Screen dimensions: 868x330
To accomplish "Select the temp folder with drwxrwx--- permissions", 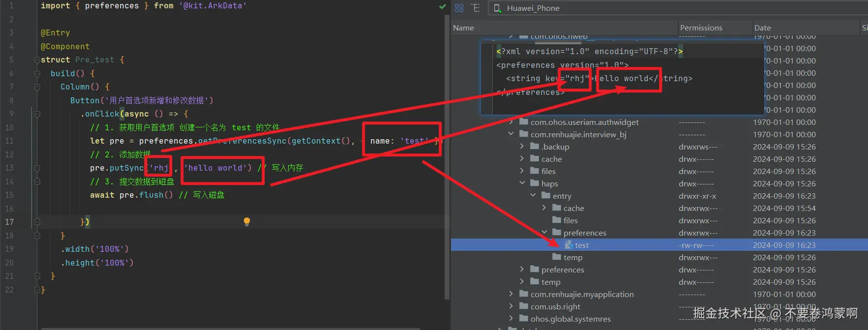I will (x=573, y=257).
